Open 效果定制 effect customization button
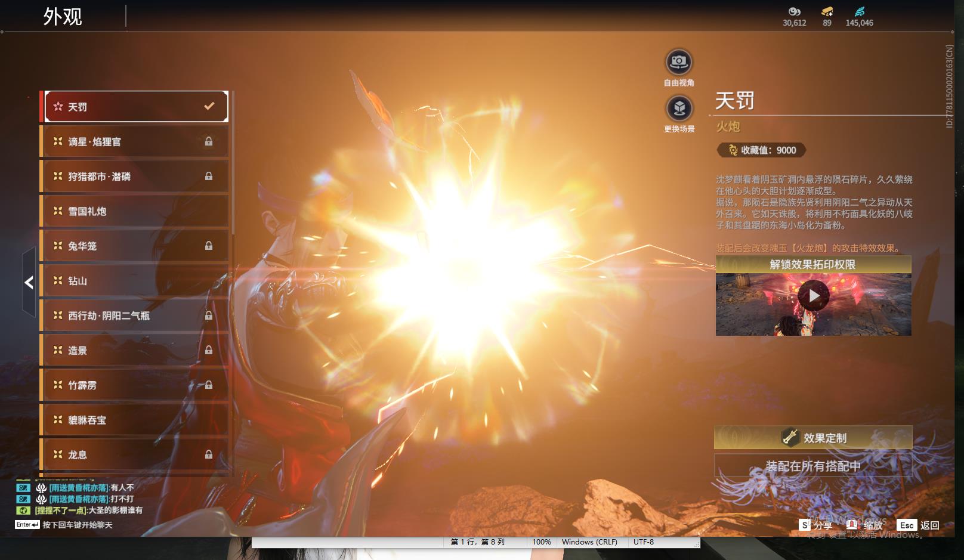The width and height of the screenshot is (964, 560). 813,438
